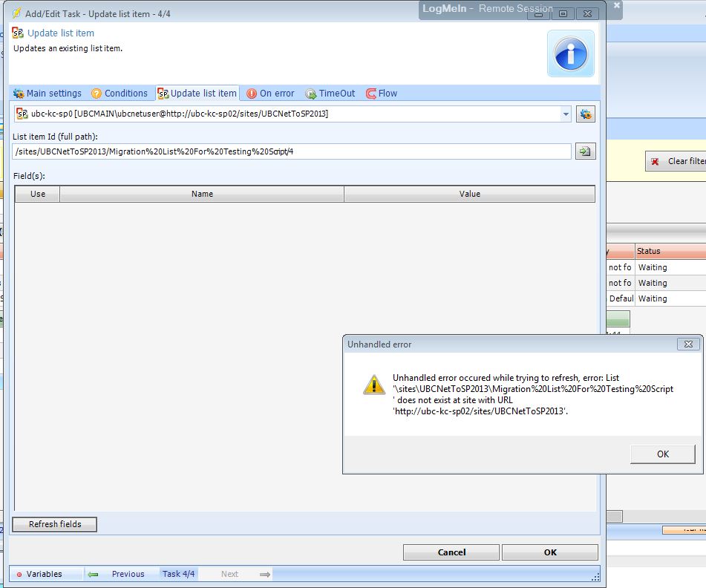This screenshot has width=706, height=588.
Task: Click the warning icon in error dialog
Action: 373,384
